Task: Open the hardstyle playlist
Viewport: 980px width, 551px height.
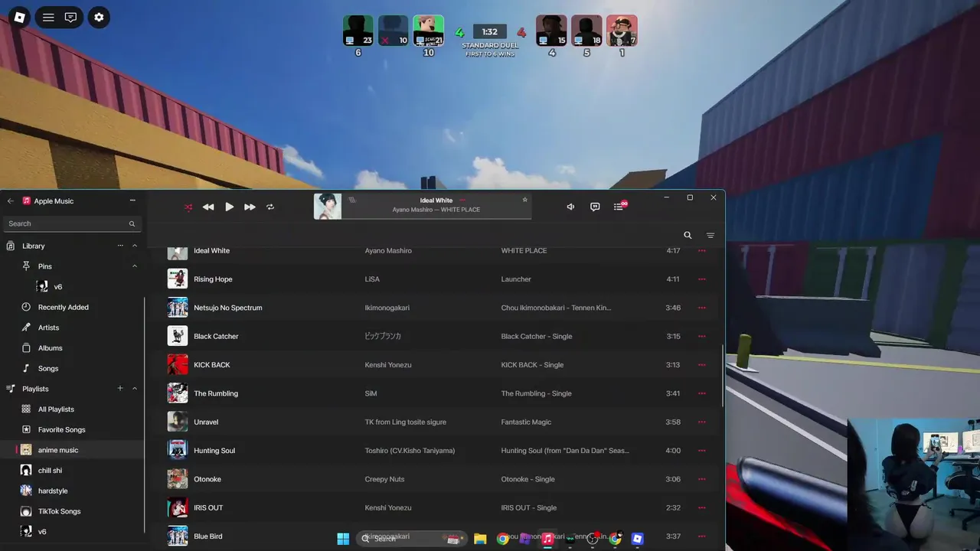Action: [53, 491]
